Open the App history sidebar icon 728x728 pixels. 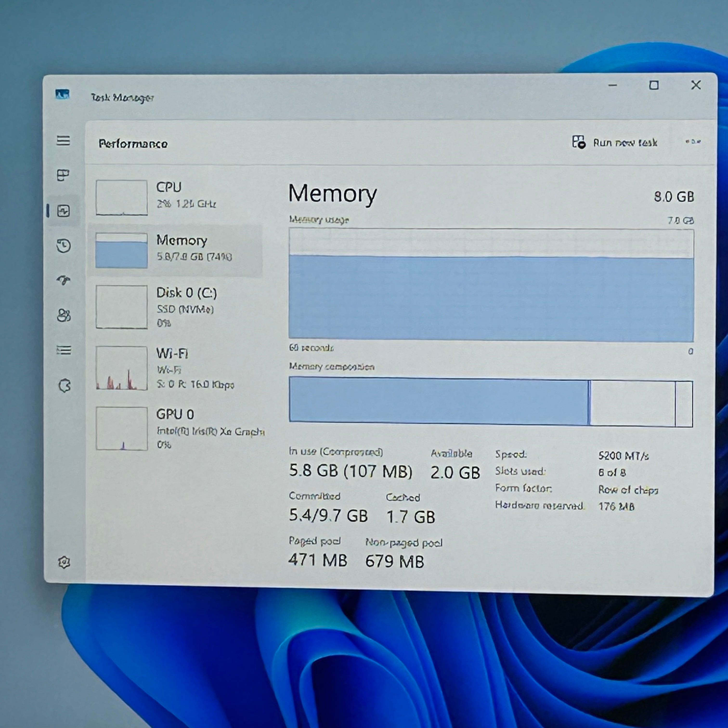coord(63,246)
